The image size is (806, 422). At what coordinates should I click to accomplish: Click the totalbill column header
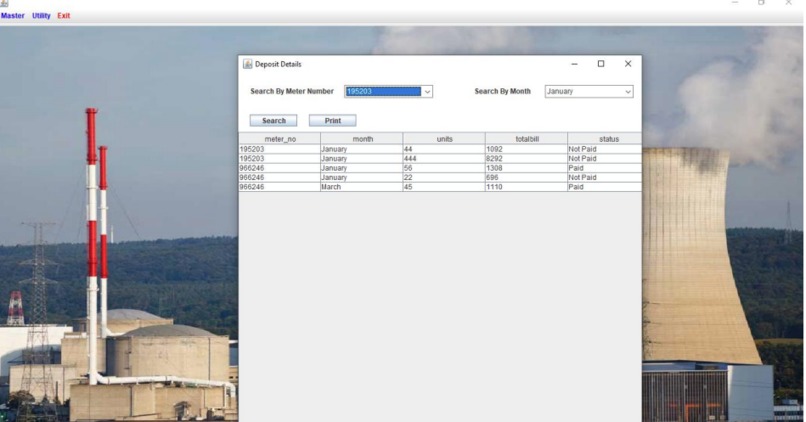click(x=526, y=139)
